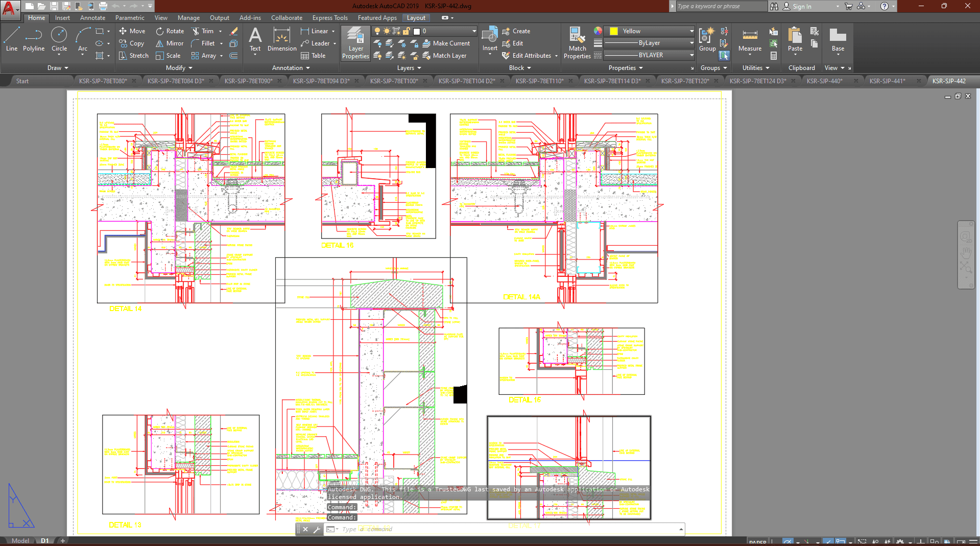This screenshot has width=980, height=546.
Task: Click the Mirror tool icon
Action: point(160,43)
